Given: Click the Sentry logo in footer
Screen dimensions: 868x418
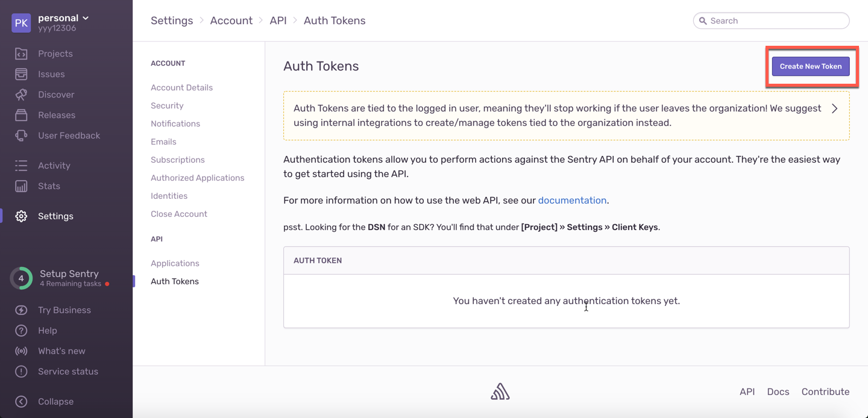Looking at the screenshot, I should point(500,391).
